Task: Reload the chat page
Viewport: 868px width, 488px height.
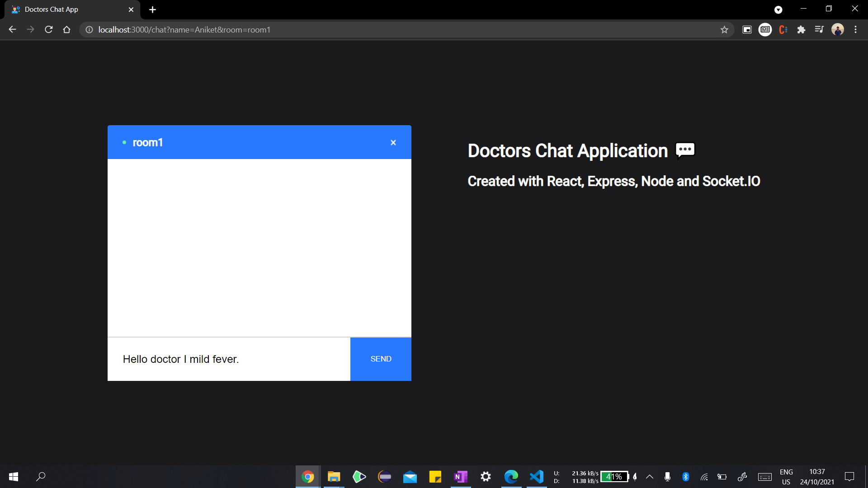Action: pos(49,30)
